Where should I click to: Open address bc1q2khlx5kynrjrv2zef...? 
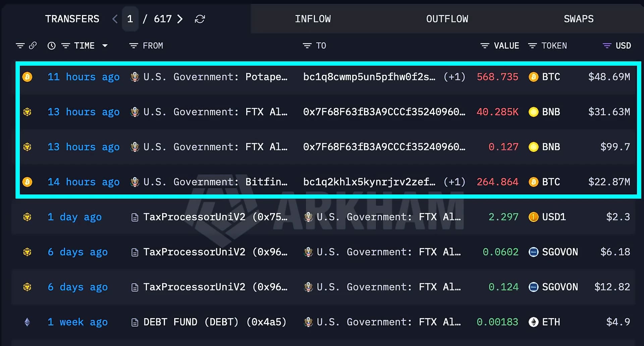[369, 182]
